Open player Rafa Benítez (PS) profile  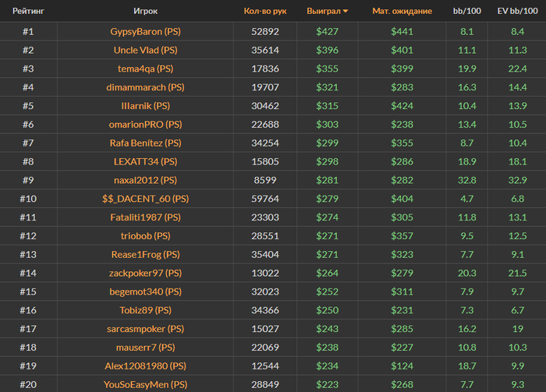pyautogui.click(x=146, y=143)
